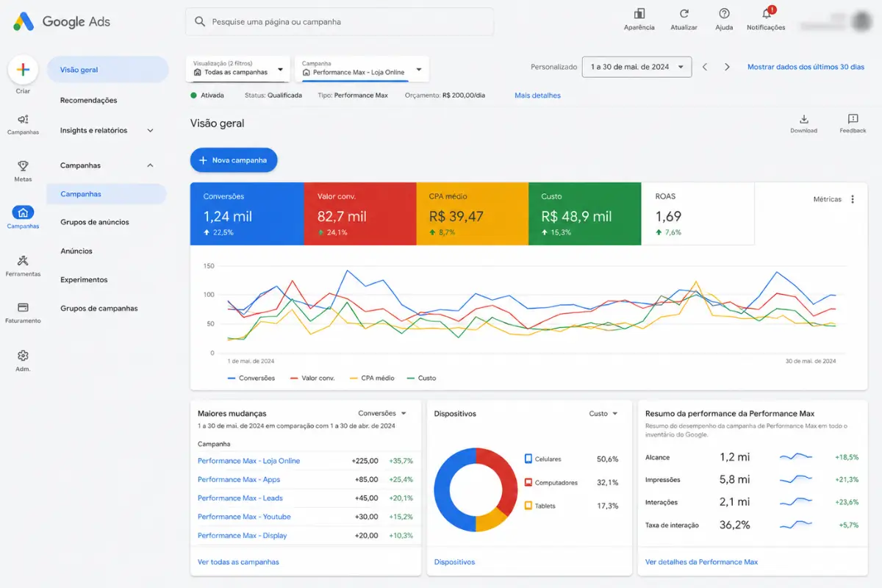
Task: Click the search input field
Action: coord(340,22)
